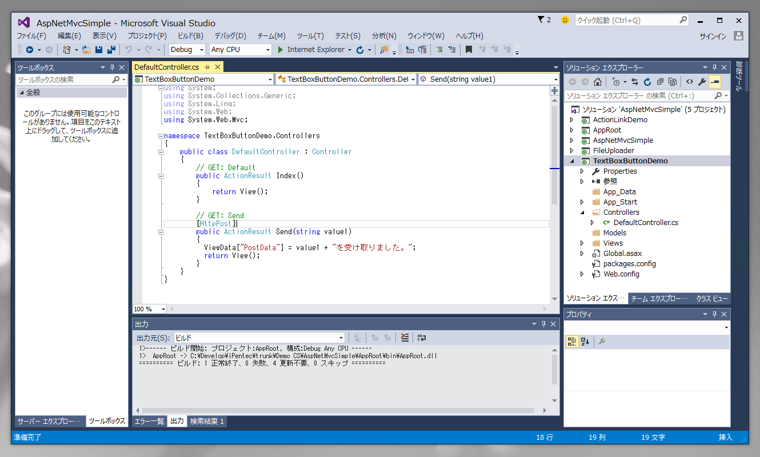
Task: Toggle pin on the Output panel
Action: (x=543, y=324)
